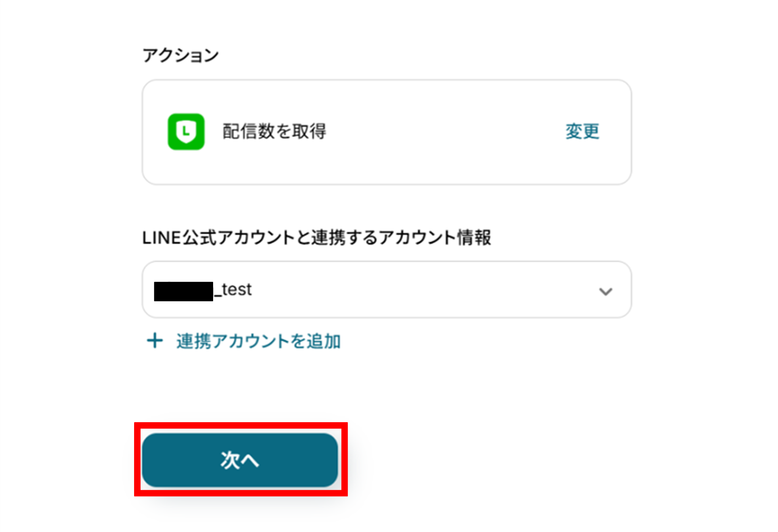Click the 変更 link to change action

coord(582,131)
